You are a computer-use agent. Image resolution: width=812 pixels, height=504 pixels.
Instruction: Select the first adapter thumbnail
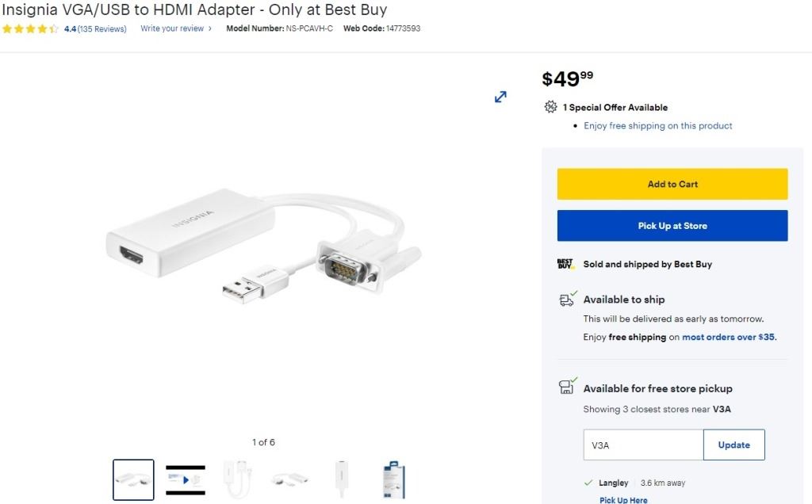133,479
